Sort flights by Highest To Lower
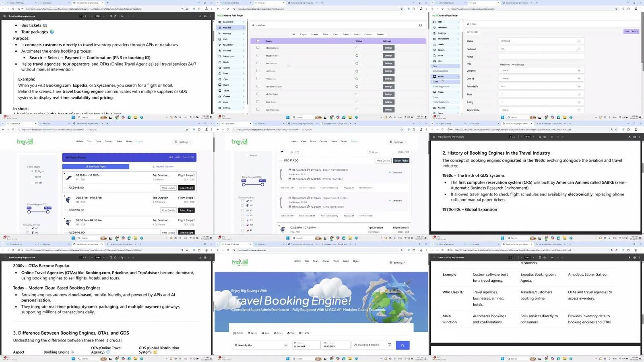644x362 pixels. click(x=163, y=166)
